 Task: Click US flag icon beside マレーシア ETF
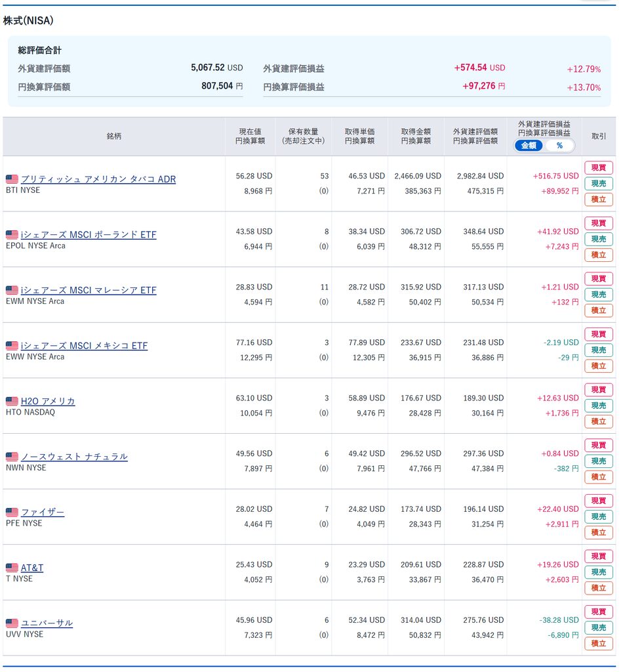point(12,290)
